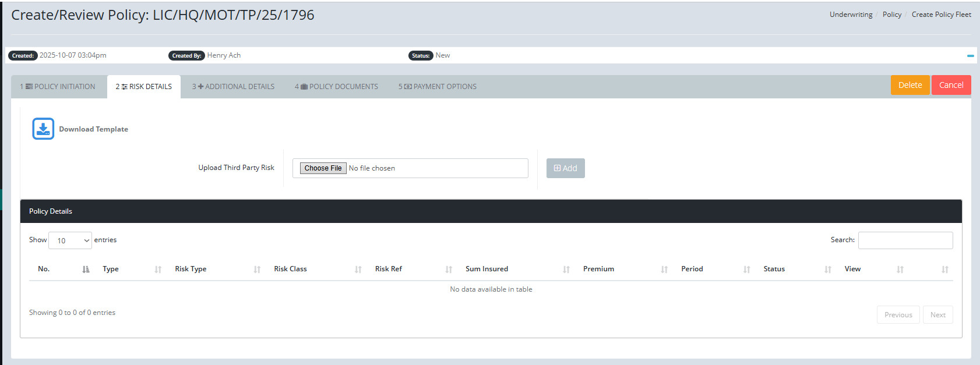Focus the table Search field
The height and width of the screenshot is (365, 980).
point(905,240)
